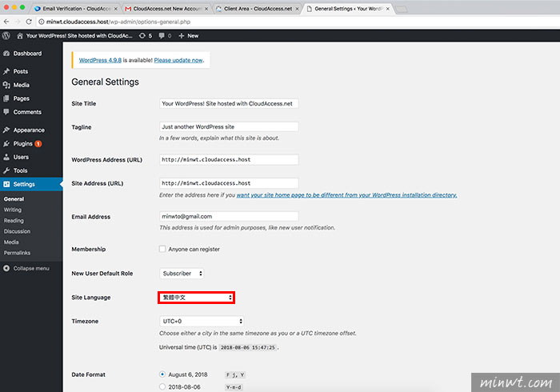Viewport: 560px width, 392px height.
Task: Go back with browser back arrow
Action: [x=6, y=22]
